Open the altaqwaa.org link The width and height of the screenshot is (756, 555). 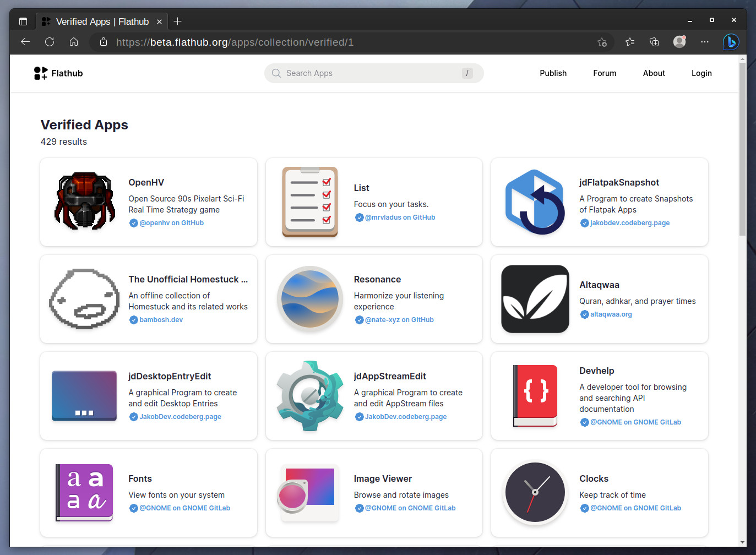[611, 314]
